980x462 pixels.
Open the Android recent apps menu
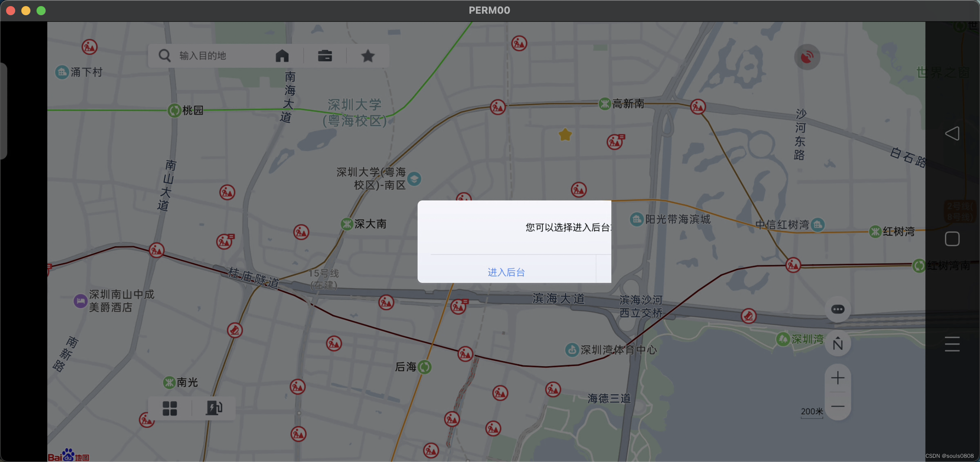(952, 344)
